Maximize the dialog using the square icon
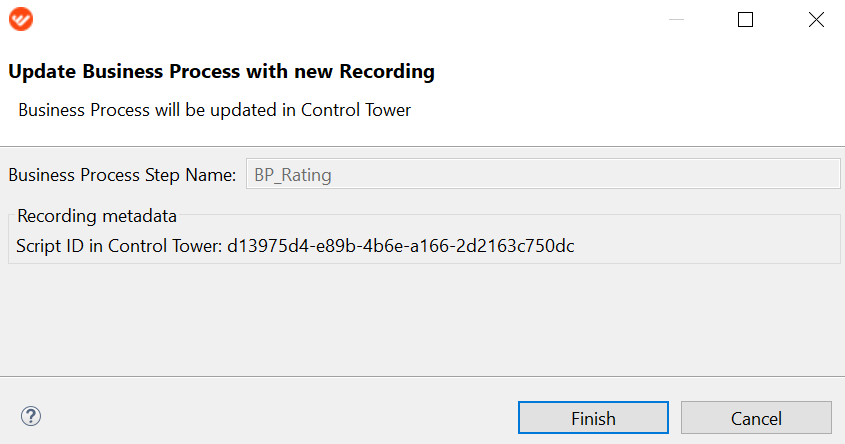The height and width of the screenshot is (444, 845). [x=745, y=19]
